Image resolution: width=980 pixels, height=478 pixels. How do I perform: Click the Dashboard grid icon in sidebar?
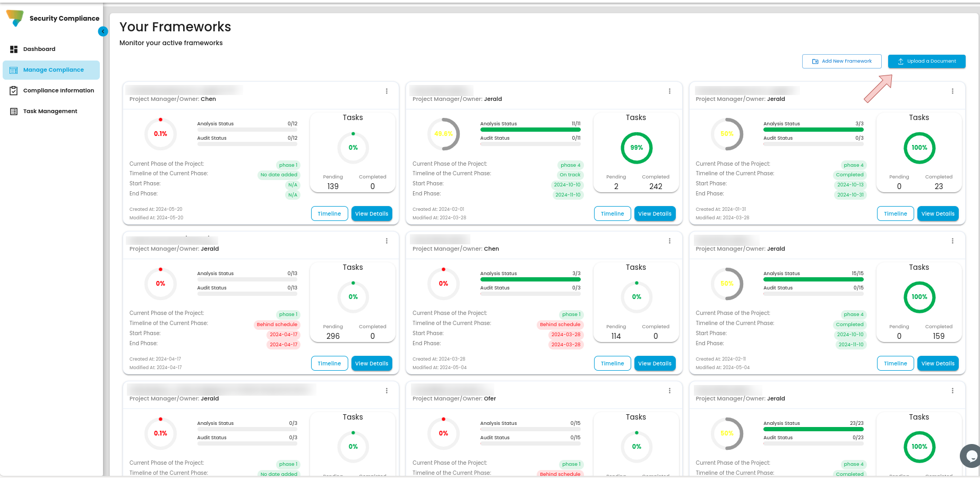14,49
